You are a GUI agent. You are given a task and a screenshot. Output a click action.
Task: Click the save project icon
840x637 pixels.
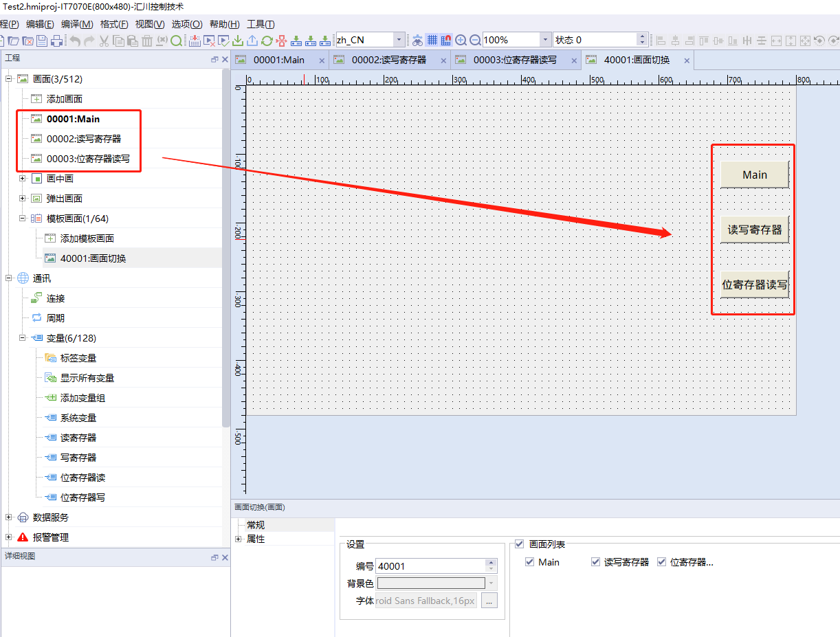point(42,41)
